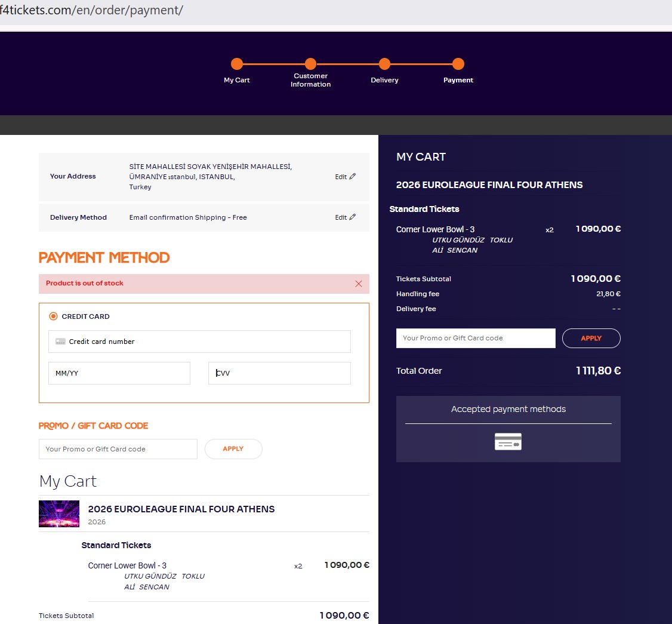
Task: Click the Email confirmation Shipping - Free text
Action: [x=188, y=217]
